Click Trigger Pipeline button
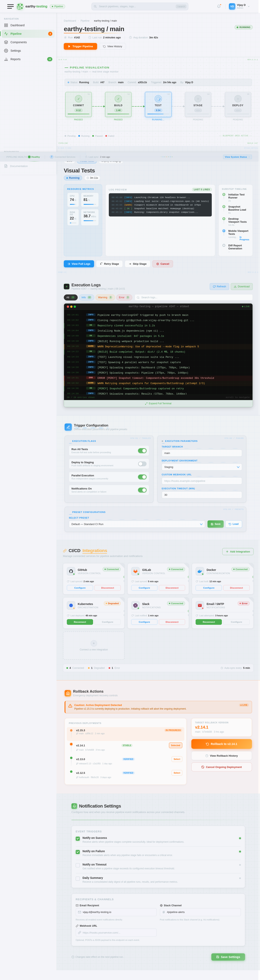 coord(80,46)
